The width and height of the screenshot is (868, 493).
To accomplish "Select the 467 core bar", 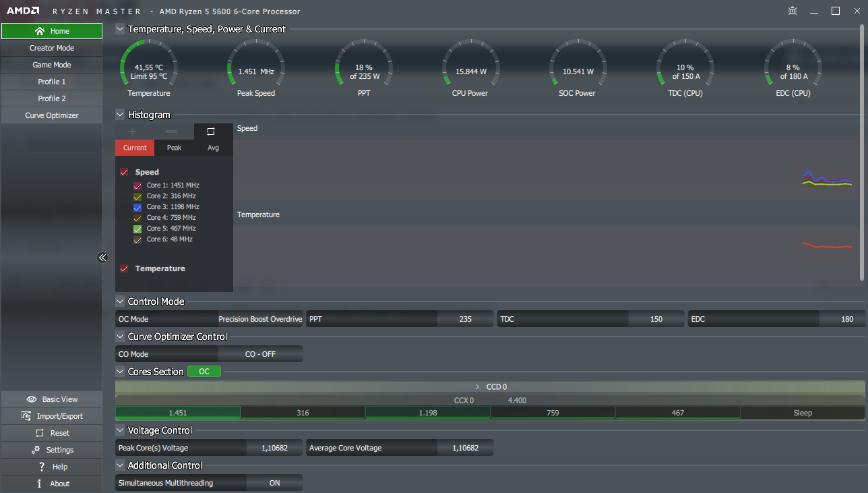I will (678, 413).
